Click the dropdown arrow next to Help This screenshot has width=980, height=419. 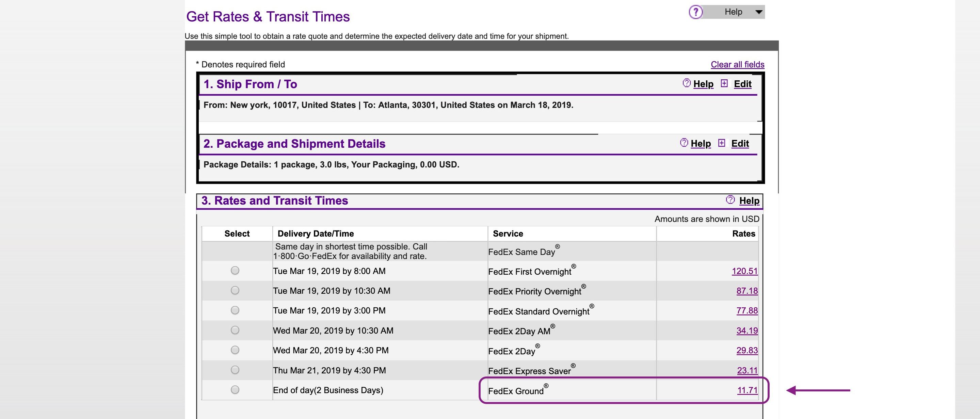(x=759, y=11)
